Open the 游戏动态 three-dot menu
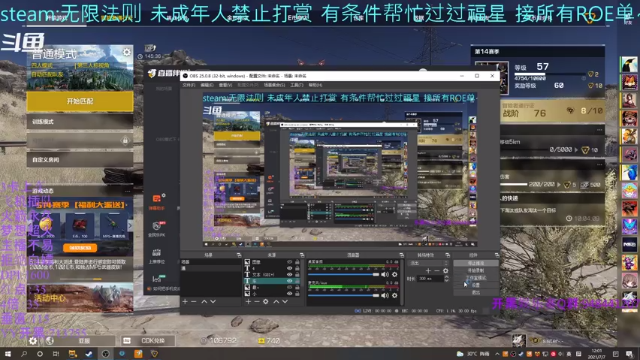This screenshot has width=640, height=360. (127, 191)
